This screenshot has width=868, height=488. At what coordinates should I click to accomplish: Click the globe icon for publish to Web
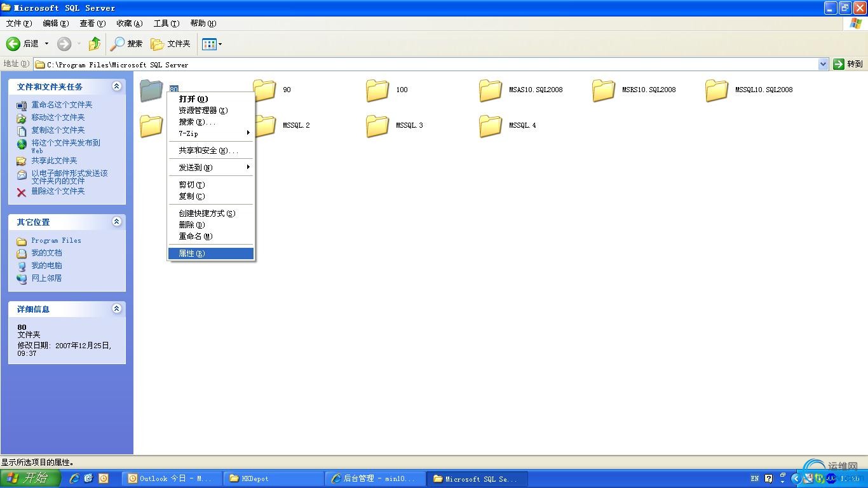pyautogui.click(x=22, y=144)
